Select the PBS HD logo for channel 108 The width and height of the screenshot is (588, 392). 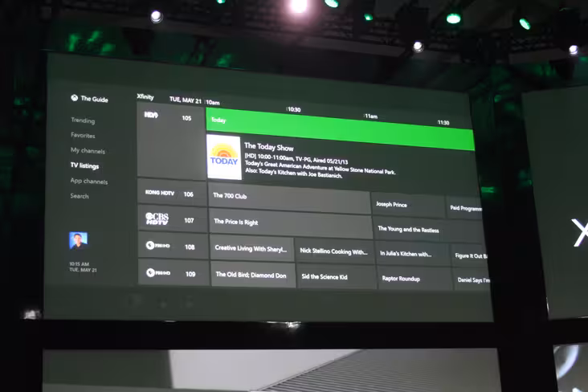(x=158, y=245)
